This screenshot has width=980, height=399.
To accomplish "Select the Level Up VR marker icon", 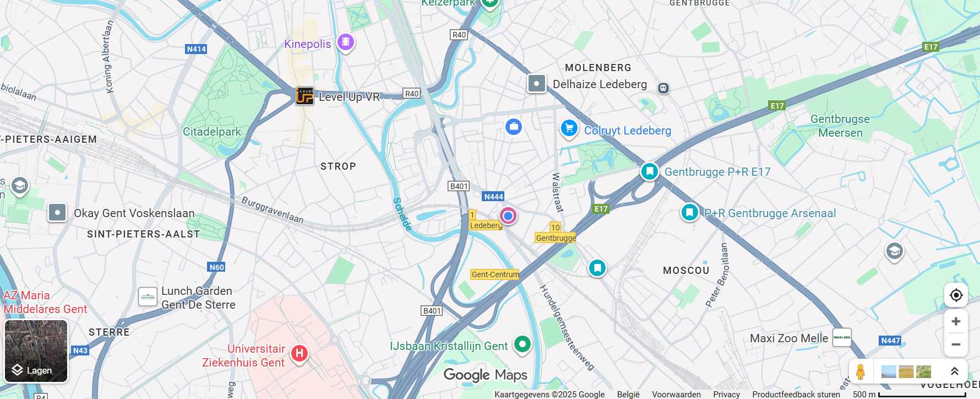I will (304, 96).
